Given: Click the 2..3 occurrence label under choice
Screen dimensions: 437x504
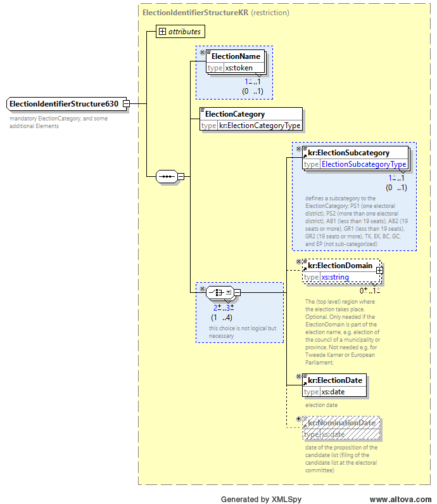Looking at the screenshot, I should 224,308.
